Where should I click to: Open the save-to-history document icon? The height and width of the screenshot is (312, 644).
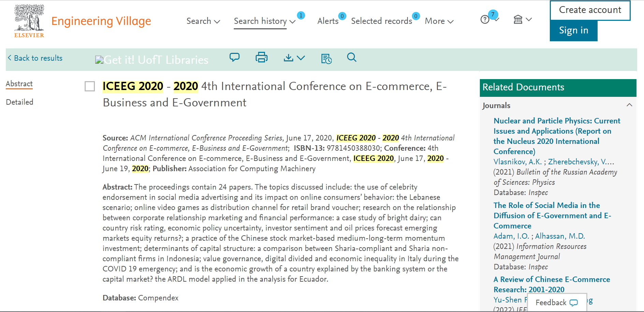click(x=326, y=59)
